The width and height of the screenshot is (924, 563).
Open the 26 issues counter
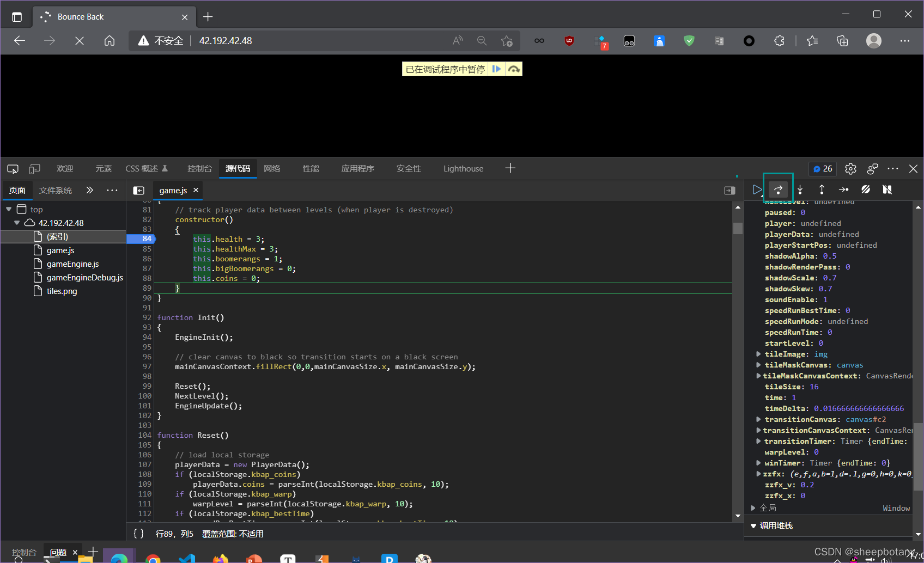tap(823, 169)
